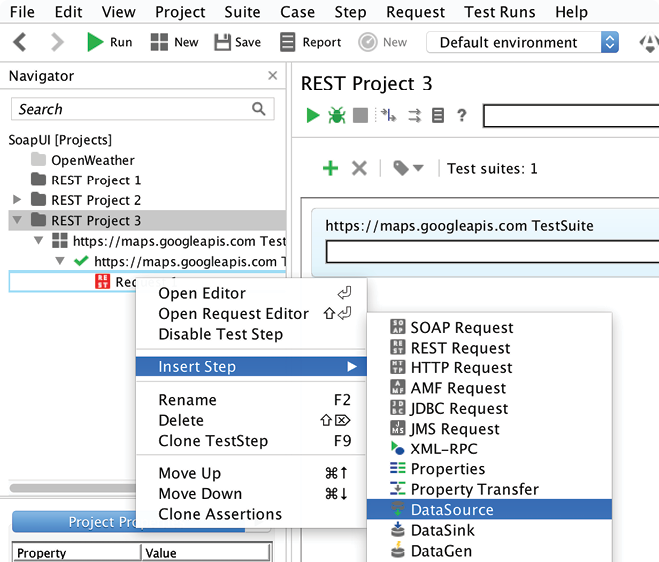Open the Help menu
Screen dimensions: 659x562
[571, 12]
